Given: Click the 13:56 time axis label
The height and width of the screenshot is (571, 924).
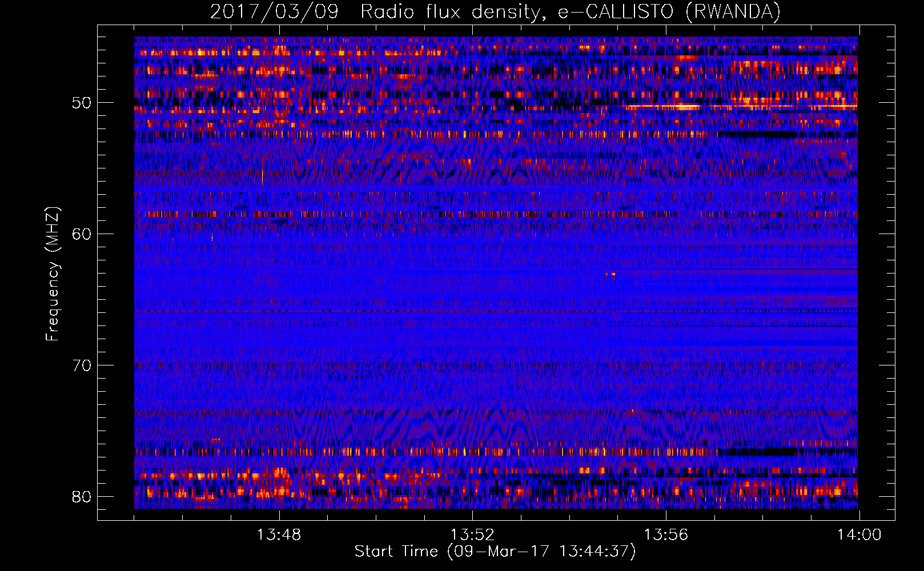Looking at the screenshot, I should tap(666, 535).
